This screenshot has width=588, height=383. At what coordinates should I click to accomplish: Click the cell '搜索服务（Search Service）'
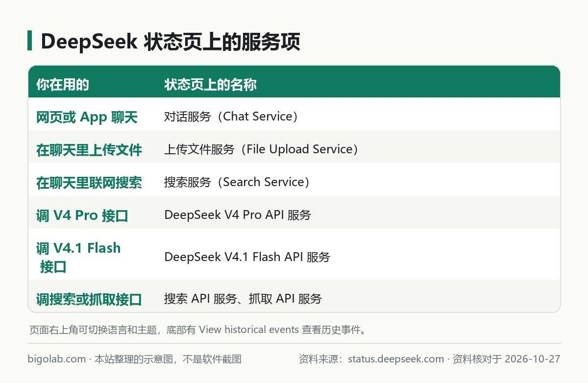[x=237, y=182]
